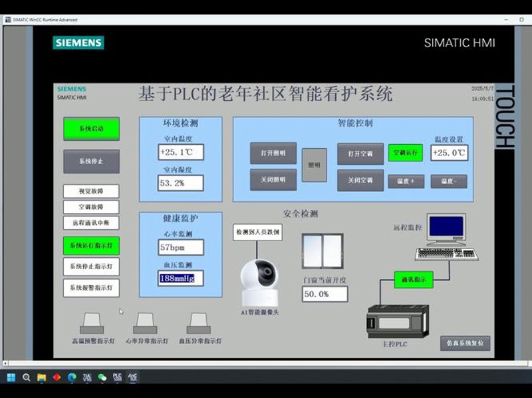Click the 检测到人员跌倒 alert box
The width and height of the screenshot is (532, 398).
coord(258,233)
